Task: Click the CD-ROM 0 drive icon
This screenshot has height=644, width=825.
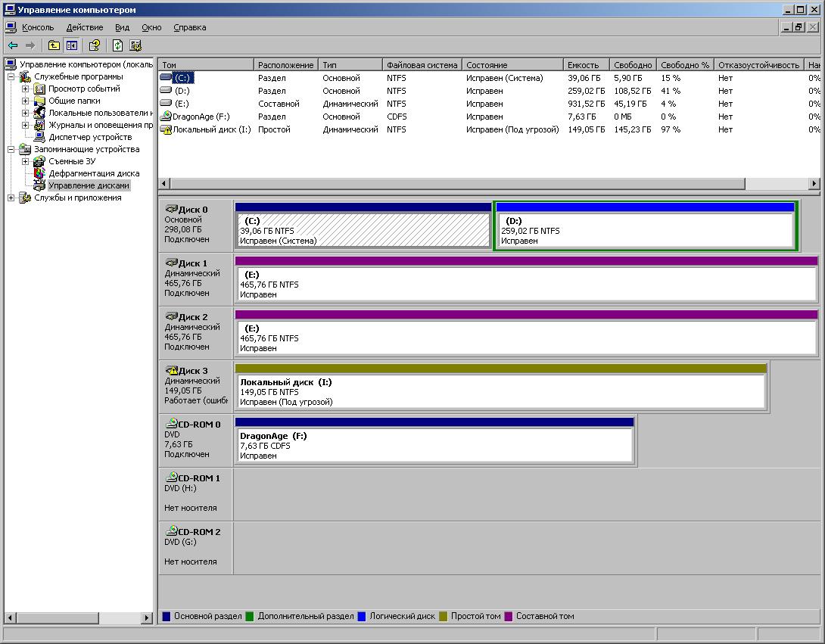Action: (x=172, y=424)
